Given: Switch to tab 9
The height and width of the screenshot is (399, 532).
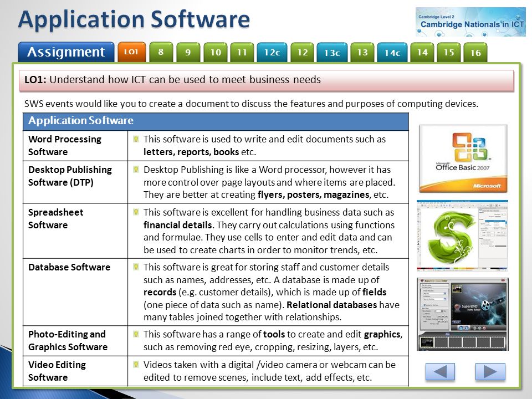Looking at the screenshot, I should pyautogui.click(x=188, y=52).
